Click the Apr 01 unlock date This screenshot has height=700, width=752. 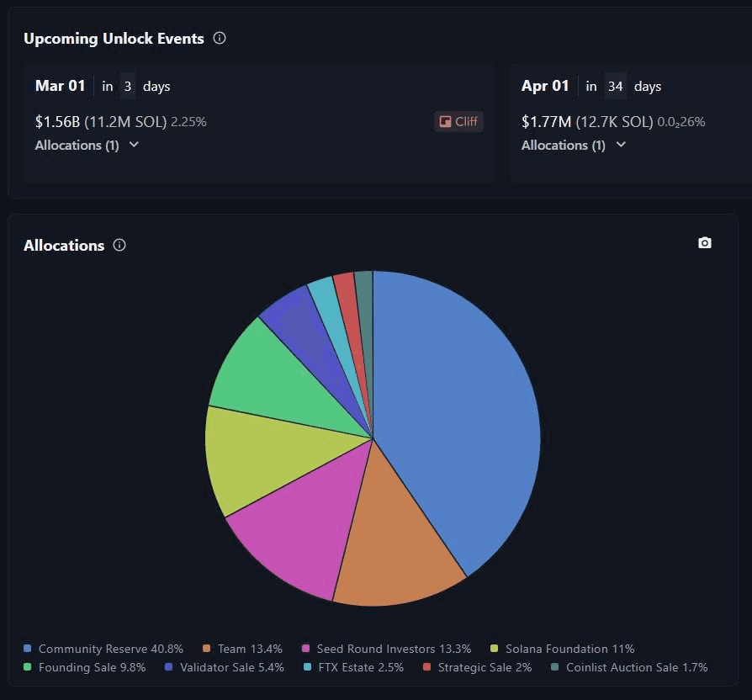coord(545,86)
